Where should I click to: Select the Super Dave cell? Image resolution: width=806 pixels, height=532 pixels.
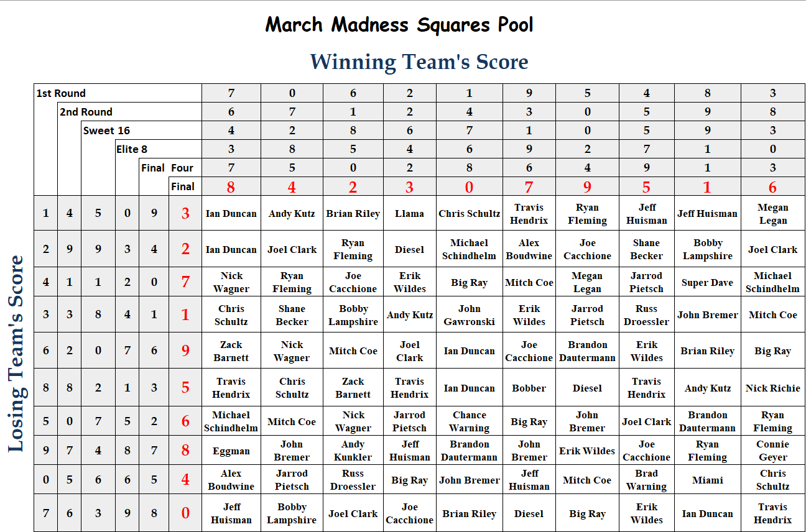pos(708,282)
